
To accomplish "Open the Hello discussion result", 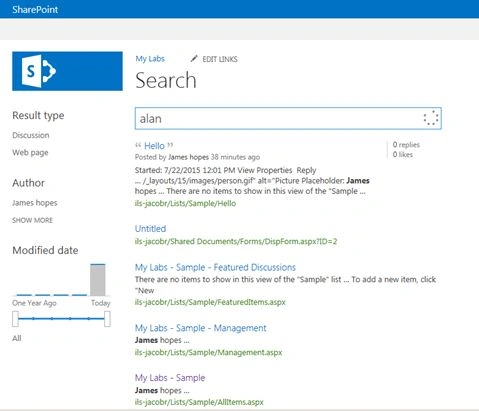I will pos(154,146).
